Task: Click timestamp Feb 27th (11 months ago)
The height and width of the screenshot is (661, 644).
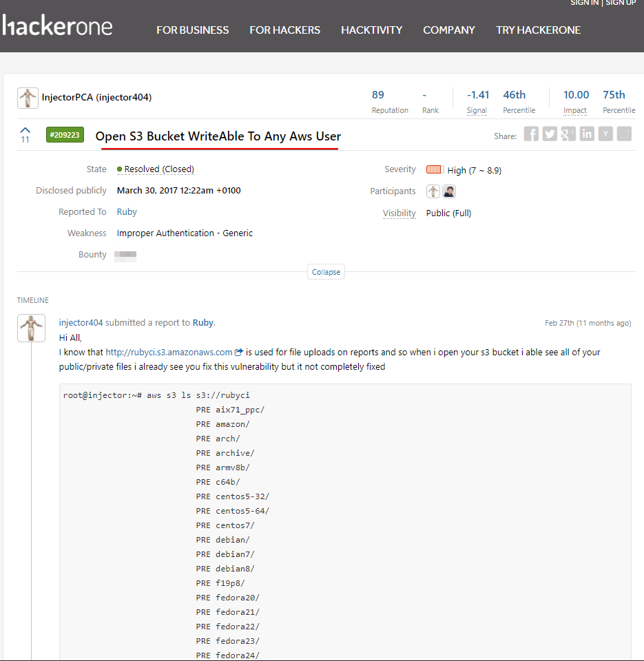Action: coord(588,323)
